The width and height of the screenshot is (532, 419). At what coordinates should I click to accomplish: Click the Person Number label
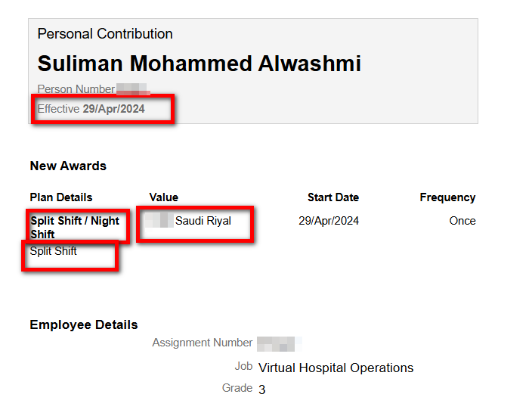pyautogui.click(x=76, y=89)
